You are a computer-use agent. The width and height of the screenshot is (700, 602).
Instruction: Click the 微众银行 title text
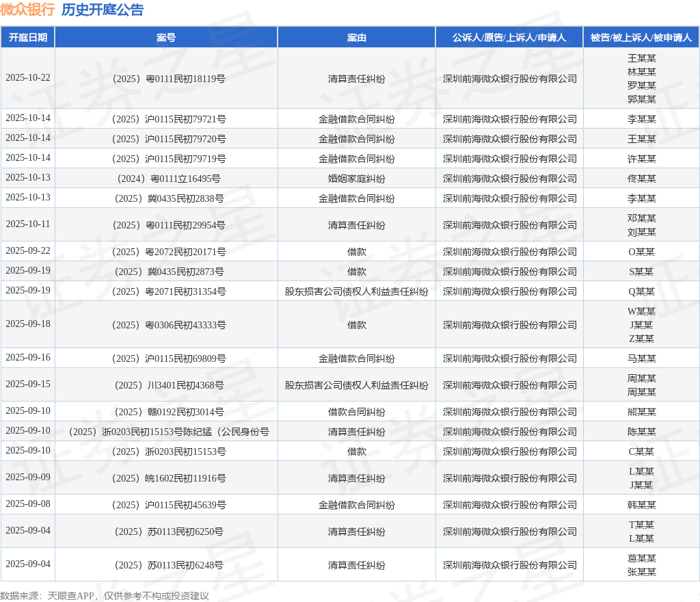coord(27,10)
